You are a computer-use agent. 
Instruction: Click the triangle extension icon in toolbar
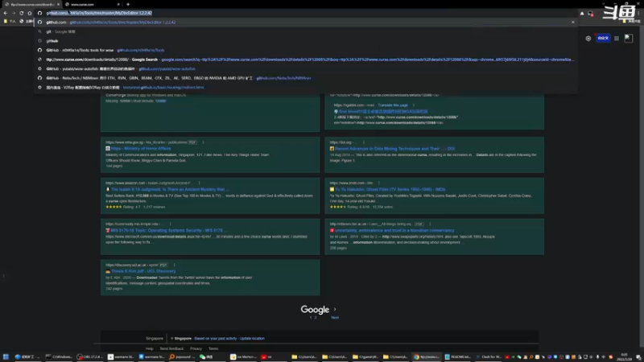pyautogui.click(x=582, y=13)
